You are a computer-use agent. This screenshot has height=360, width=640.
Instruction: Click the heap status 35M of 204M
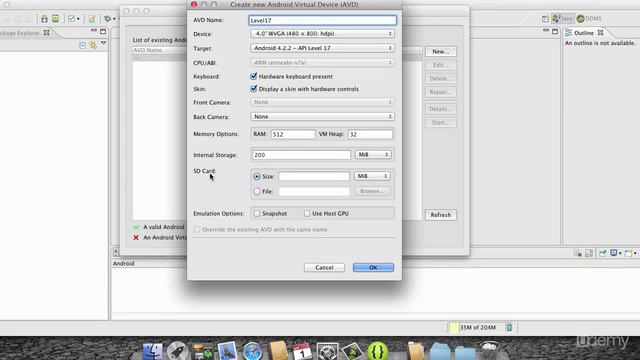pos(476,327)
